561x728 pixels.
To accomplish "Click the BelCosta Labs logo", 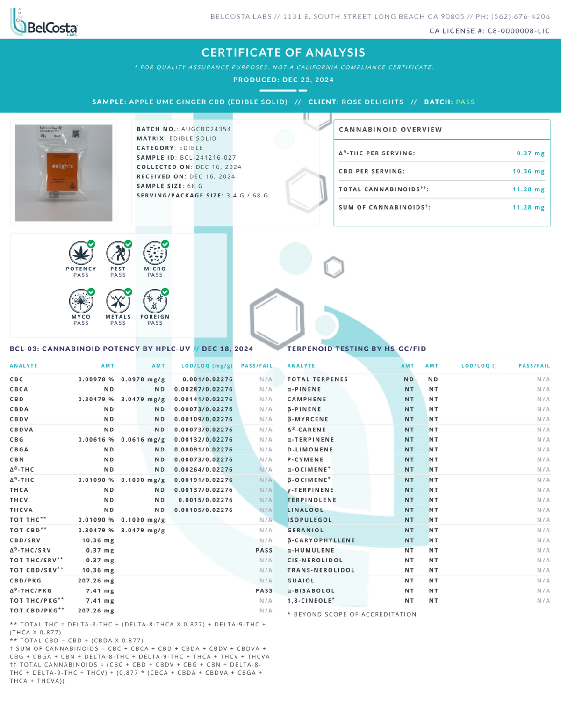I will click(x=43, y=22).
